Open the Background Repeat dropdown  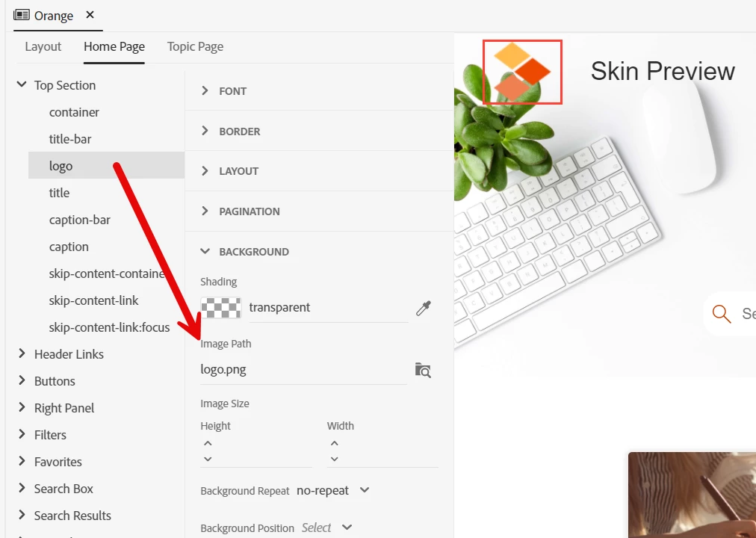click(x=333, y=490)
